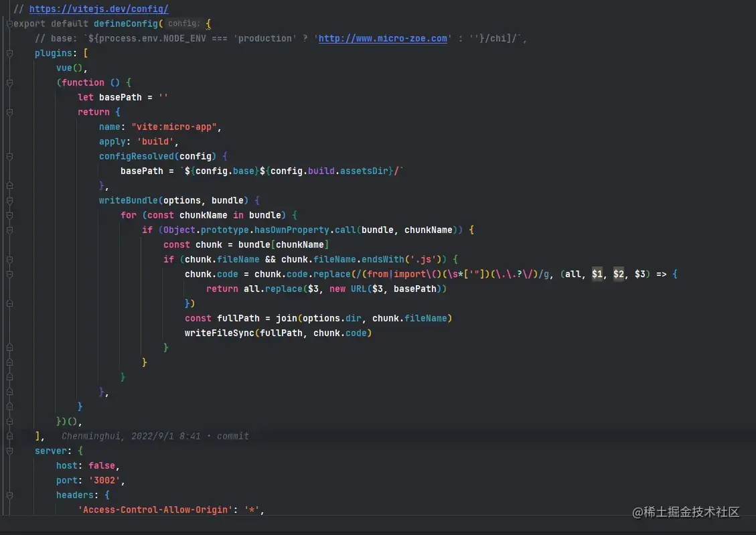Collapse the server: { block

(9, 451)
